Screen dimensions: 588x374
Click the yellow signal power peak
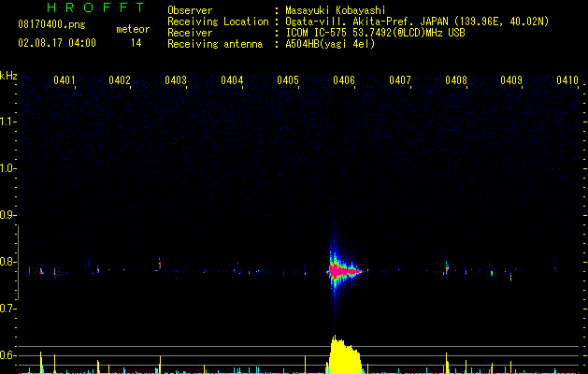(342, 355)
